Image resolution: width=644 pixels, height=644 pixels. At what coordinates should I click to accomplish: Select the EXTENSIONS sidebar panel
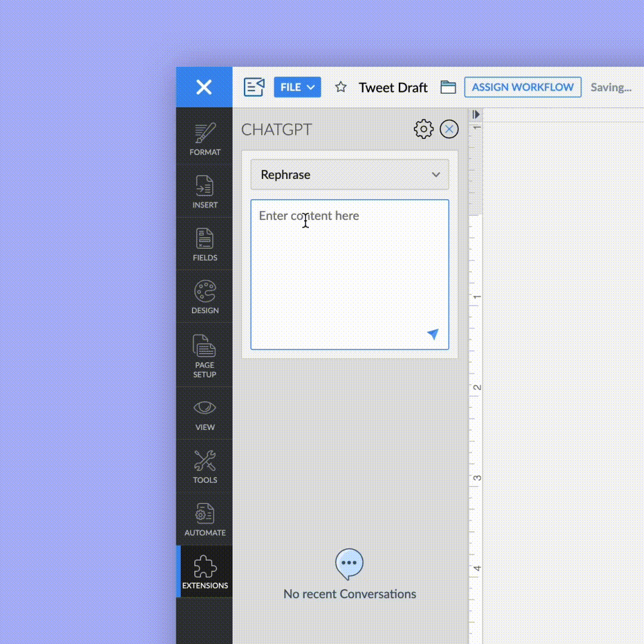pos(205,571)
